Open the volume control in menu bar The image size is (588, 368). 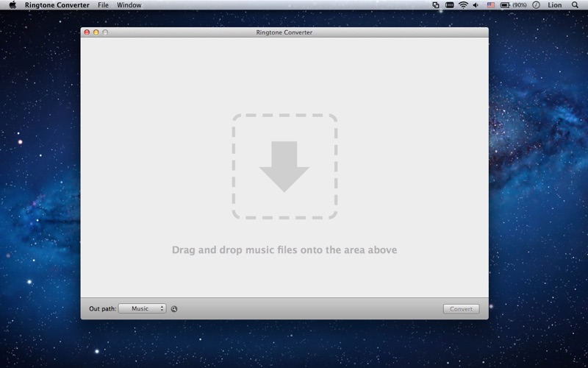click(x=476, y=5)
